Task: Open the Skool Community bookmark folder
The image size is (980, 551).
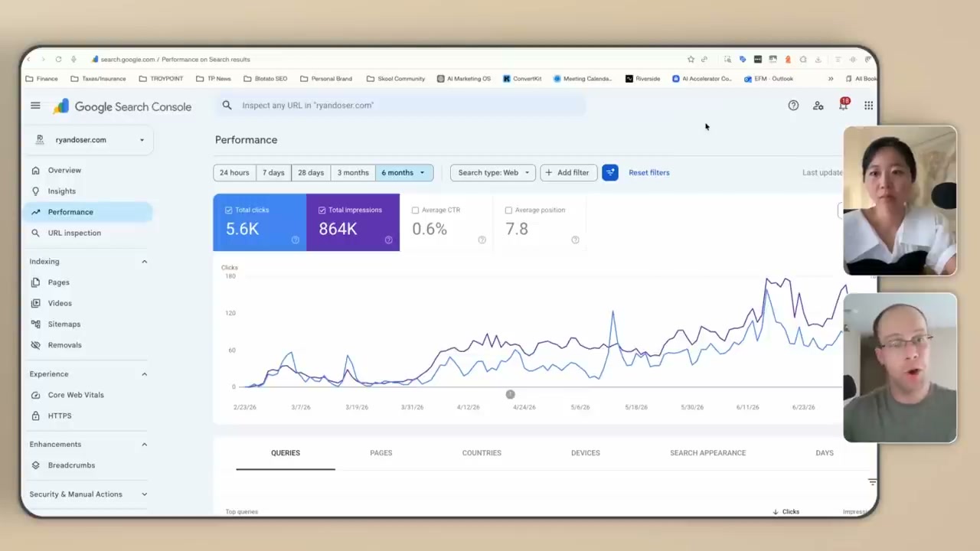Action: [x=395, y=79]
